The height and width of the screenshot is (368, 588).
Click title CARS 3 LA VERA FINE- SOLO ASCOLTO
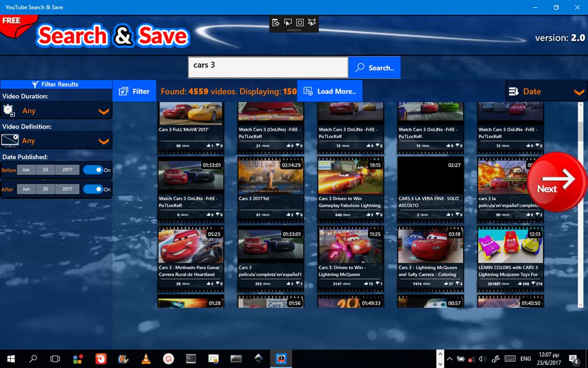click(x=429, y=202)
